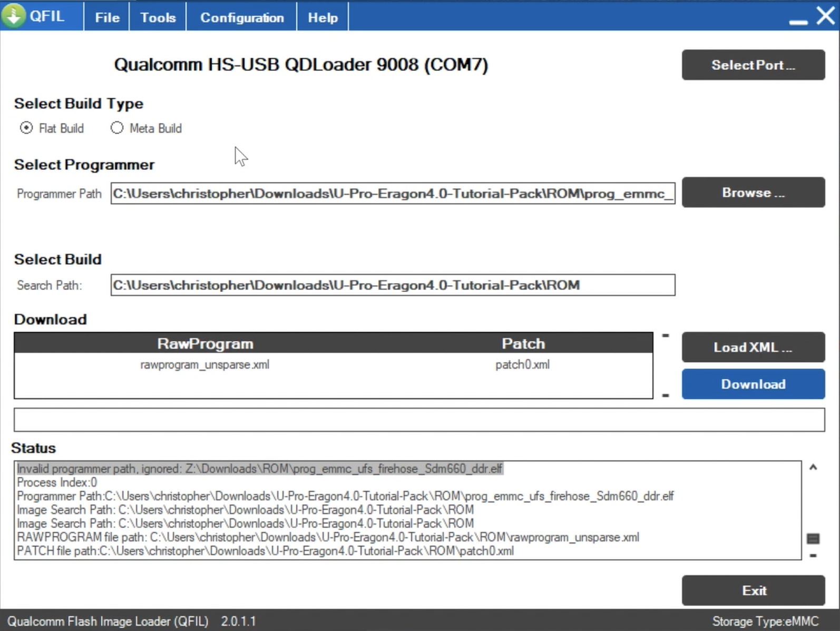The width and height of the screenshot is (840, 631).
Task: Select the Meta Build radio button
Action: click(x=117, y=128)
